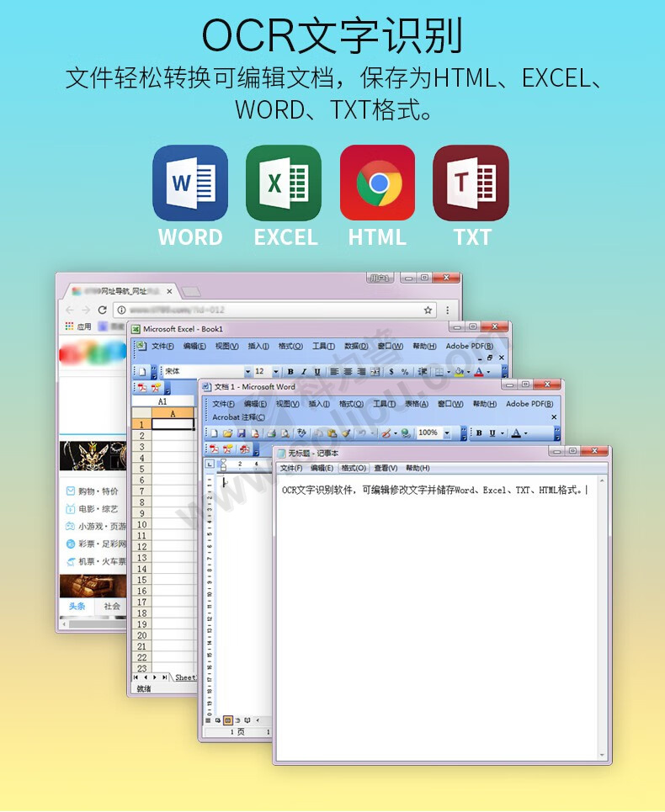Select cell A1 in the Excel sheet
The height and width of the screenshot is (812, 665).
tap(173, 424)
